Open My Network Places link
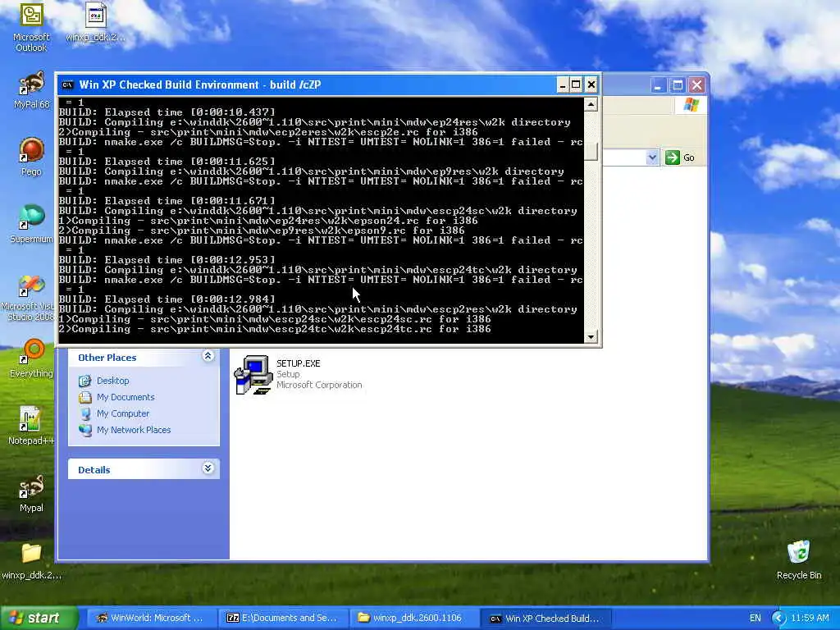840x630 pixels. 134,430
